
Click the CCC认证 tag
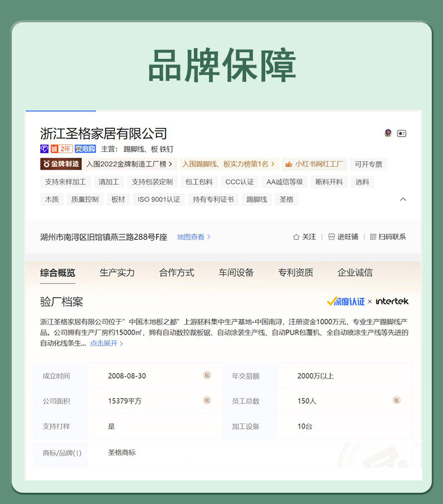pyautogui.click(x=239, y=182)
